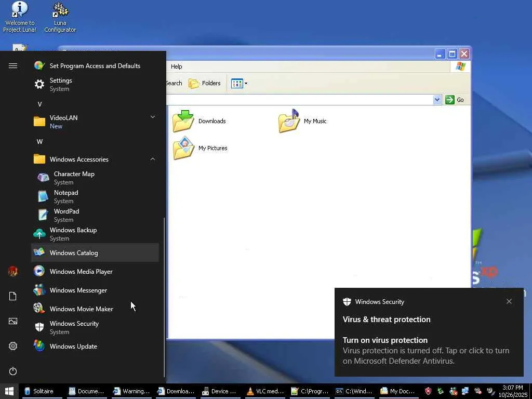The width and height of the screenshot is (532, 399).
Task: Open Settings from the Start menu list
Action: [x=95, y=84]
